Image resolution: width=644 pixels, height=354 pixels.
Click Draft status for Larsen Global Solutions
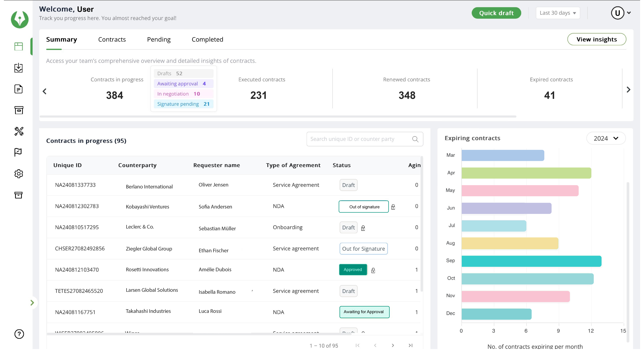348,291
